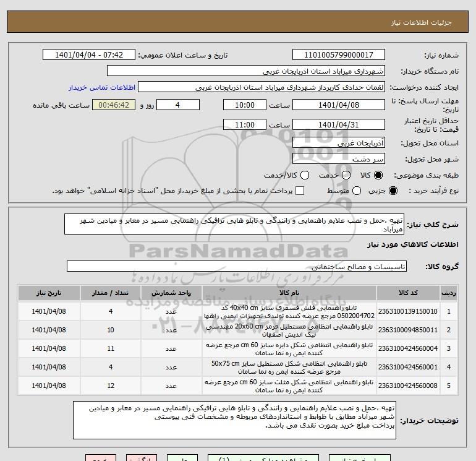476x461 pixels.
Task: Click item name شکل مثلث سایز 60 cm
Action: 289,386
